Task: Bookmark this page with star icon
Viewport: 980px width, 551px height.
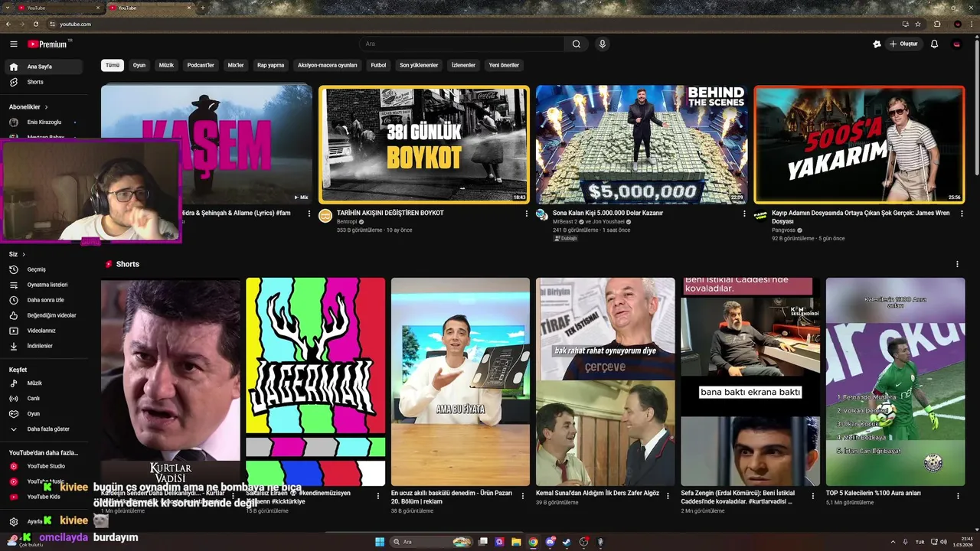Action: click(x=918, y=24)
